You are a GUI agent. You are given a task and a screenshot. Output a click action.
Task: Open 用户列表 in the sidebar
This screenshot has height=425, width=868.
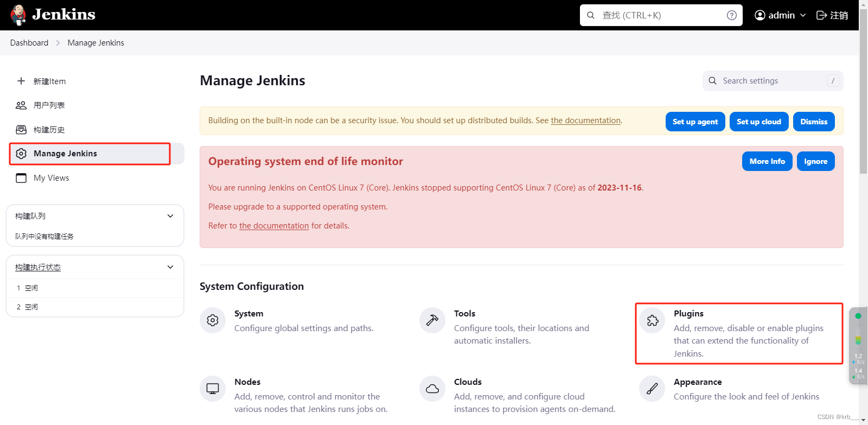97,105
